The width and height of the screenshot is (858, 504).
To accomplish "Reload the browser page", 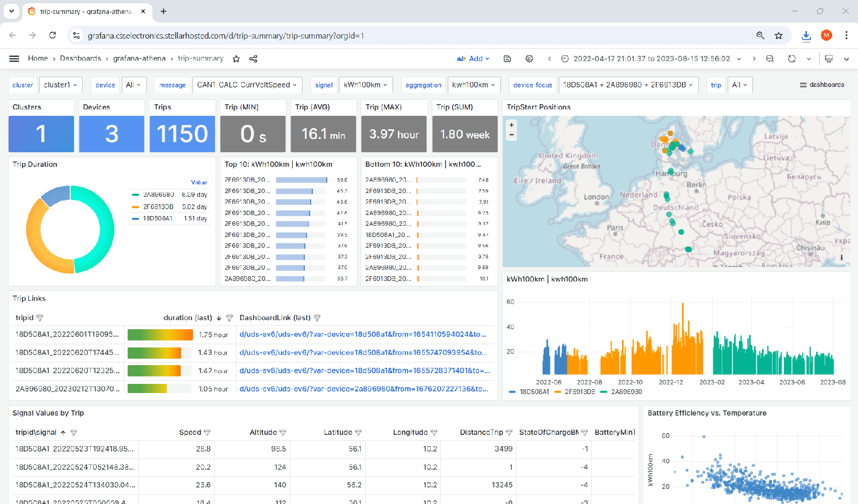I will coord(53,35).
